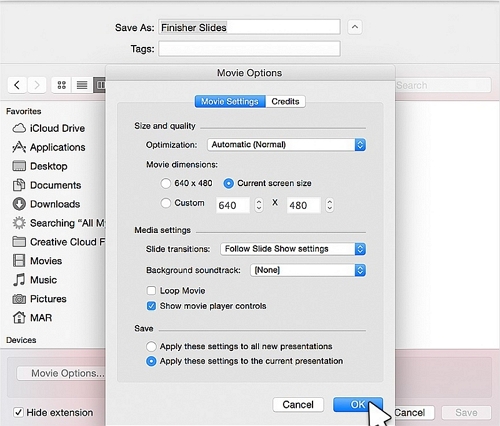Open Applications folder in Favorites
Viewport: 500px width, 426px height.
click(x=49, y=147)
